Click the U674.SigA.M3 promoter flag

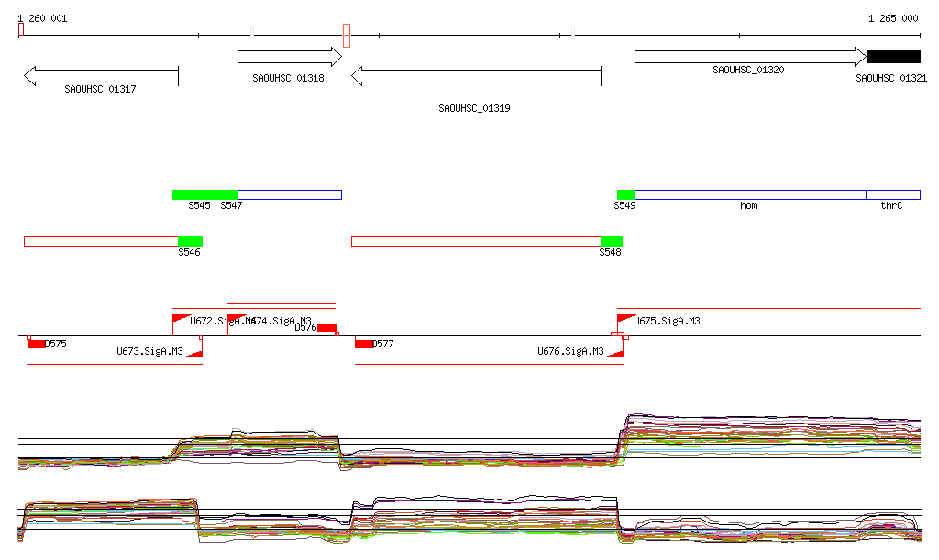pyautogui.click(x=237, y=320)
